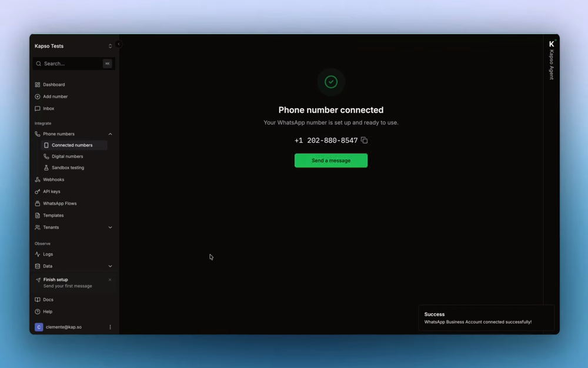Click the Docs book icon
This screenshot has width=588, height=368.
click(x=38, y=300)
